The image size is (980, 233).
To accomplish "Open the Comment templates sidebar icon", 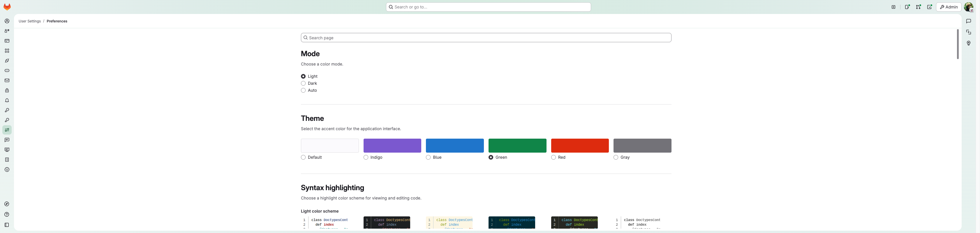I will point(7,140).
